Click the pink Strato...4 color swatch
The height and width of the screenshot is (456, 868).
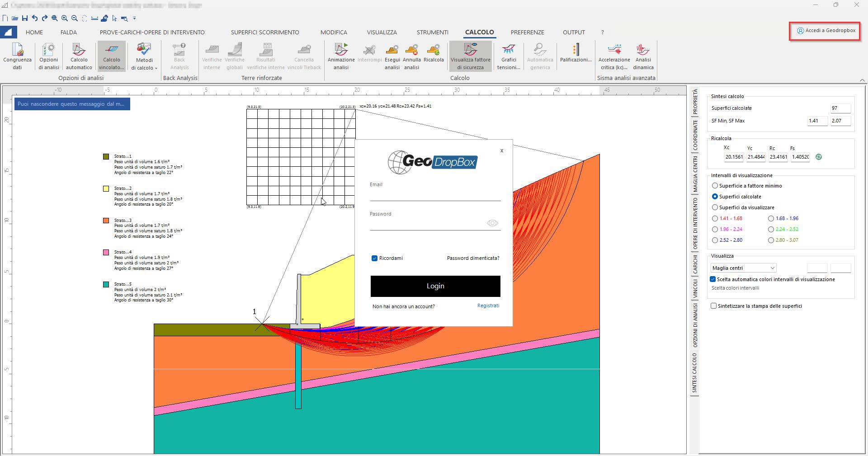106,253
